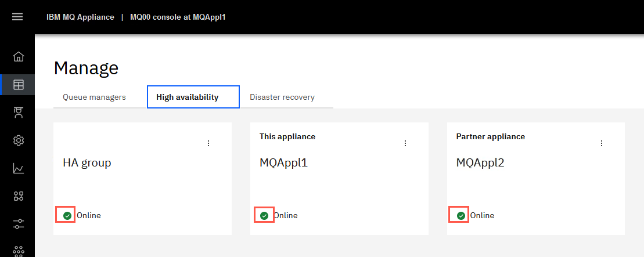The width and height of the screenshot is (644, 257).
Task: Click 'Online' text on MQAppl1 card
Action: click(286, 216)
